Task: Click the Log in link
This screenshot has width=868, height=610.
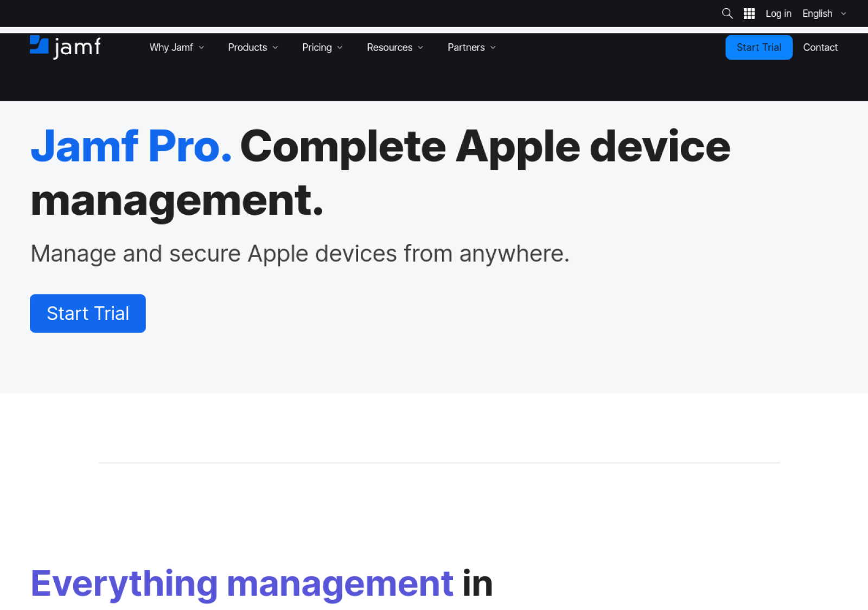Action: coord(778,14)
